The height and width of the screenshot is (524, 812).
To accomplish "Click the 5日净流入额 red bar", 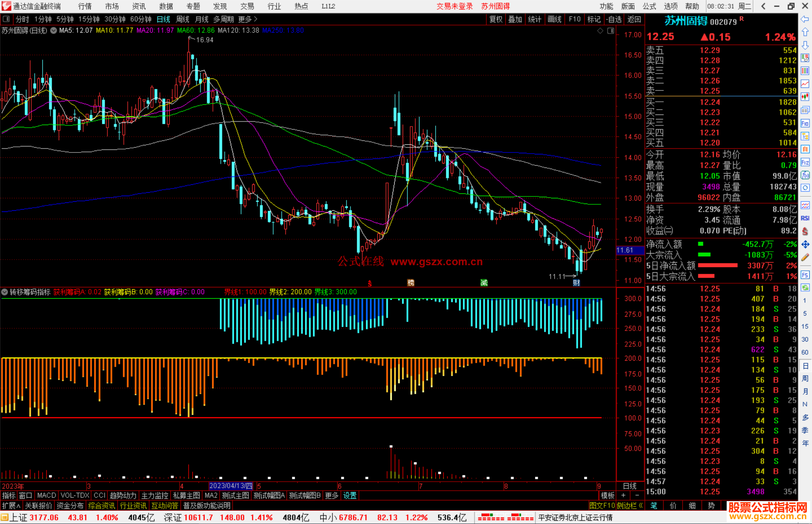I will [x=717, y=266].
